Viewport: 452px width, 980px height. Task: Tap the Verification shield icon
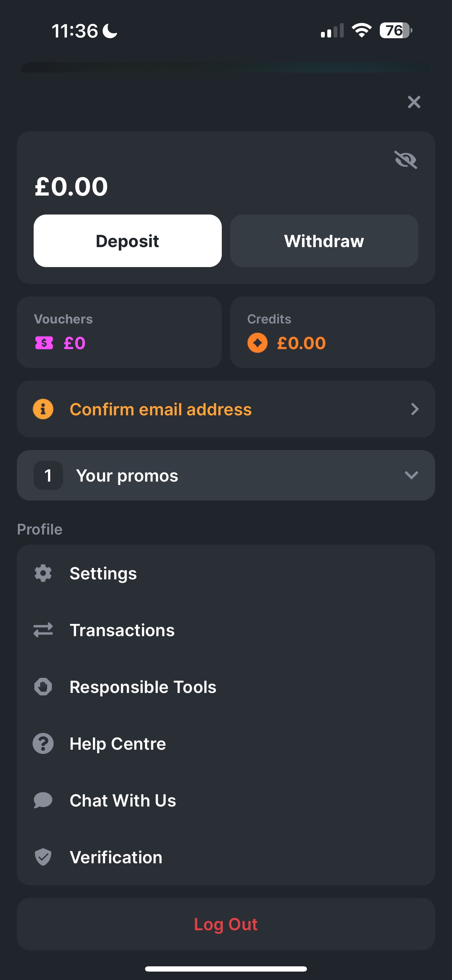tap(43, 857)
